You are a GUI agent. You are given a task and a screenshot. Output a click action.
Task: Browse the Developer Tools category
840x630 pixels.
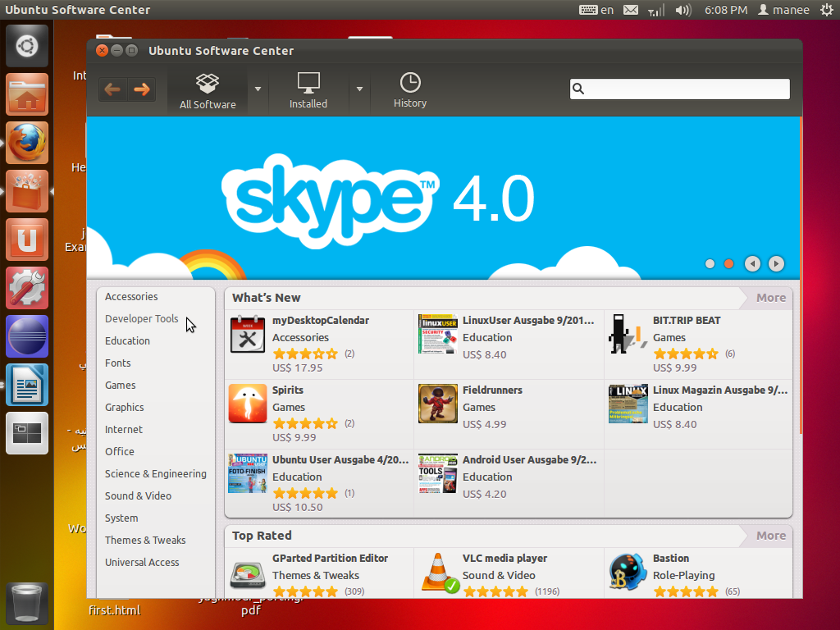coord(141,319)
